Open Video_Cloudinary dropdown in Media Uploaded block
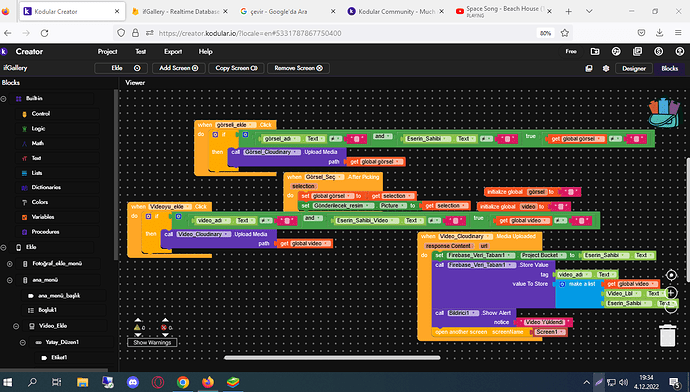Image resolution: width=690 pixels, height=392 pixels. [465, 236]
